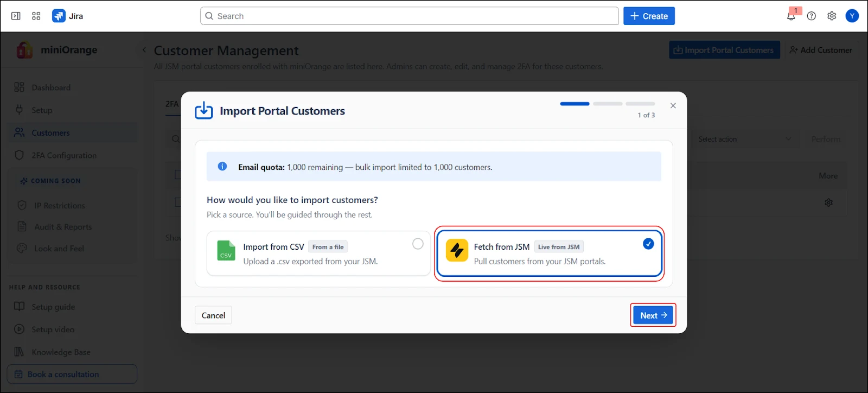Open Setup video link

click(53, 329)
